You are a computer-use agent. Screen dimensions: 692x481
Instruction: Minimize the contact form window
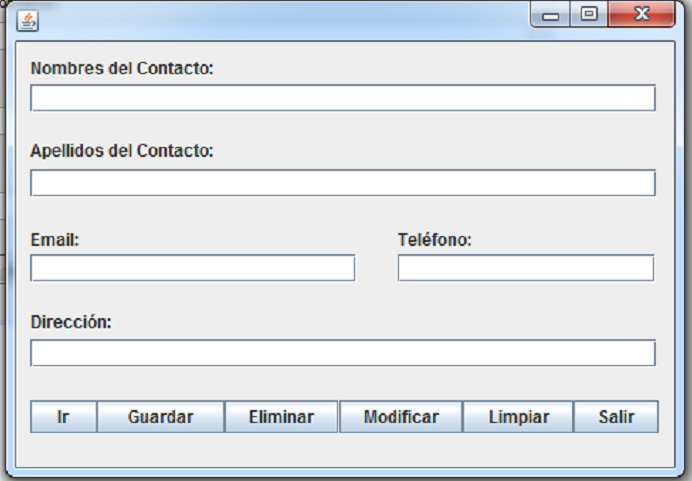click(x=551, y=15)
